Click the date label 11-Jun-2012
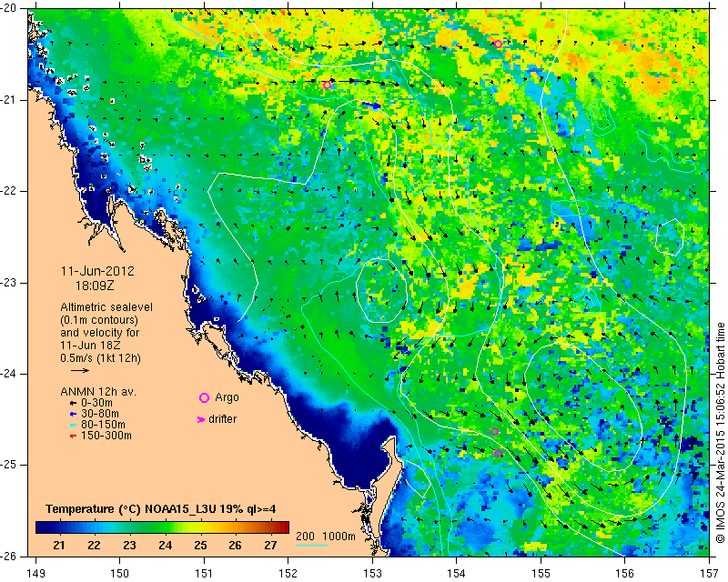The image size is (728, 582). coord(97,271)
